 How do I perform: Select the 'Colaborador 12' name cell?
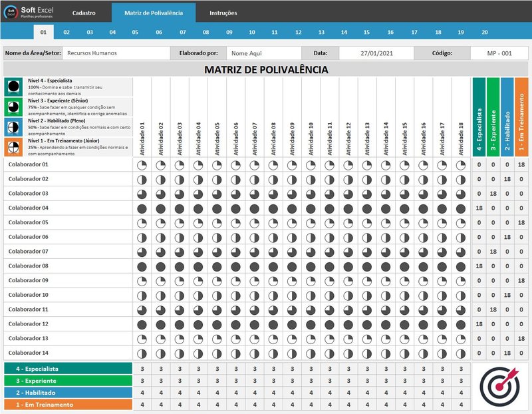pos(68,324)
